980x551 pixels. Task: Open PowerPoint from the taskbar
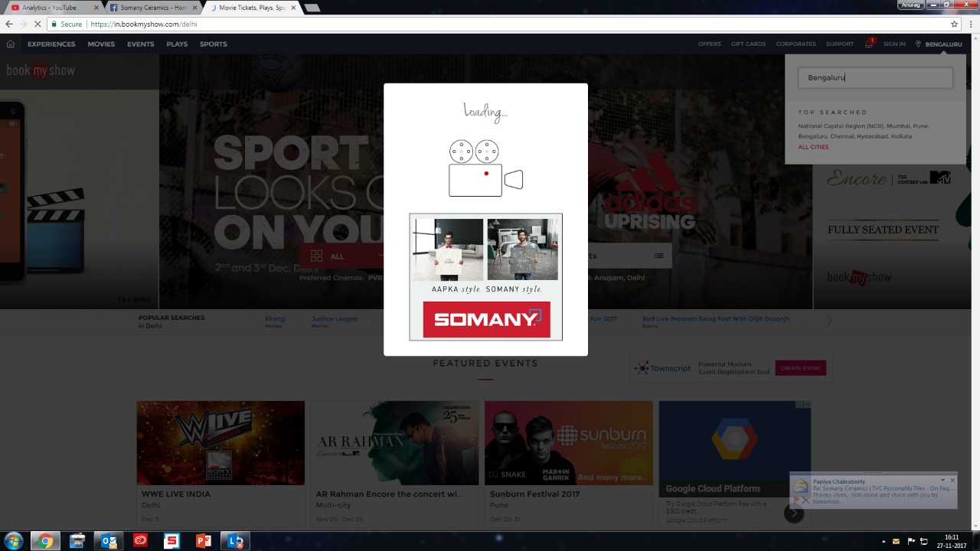[x=203, y=541]
